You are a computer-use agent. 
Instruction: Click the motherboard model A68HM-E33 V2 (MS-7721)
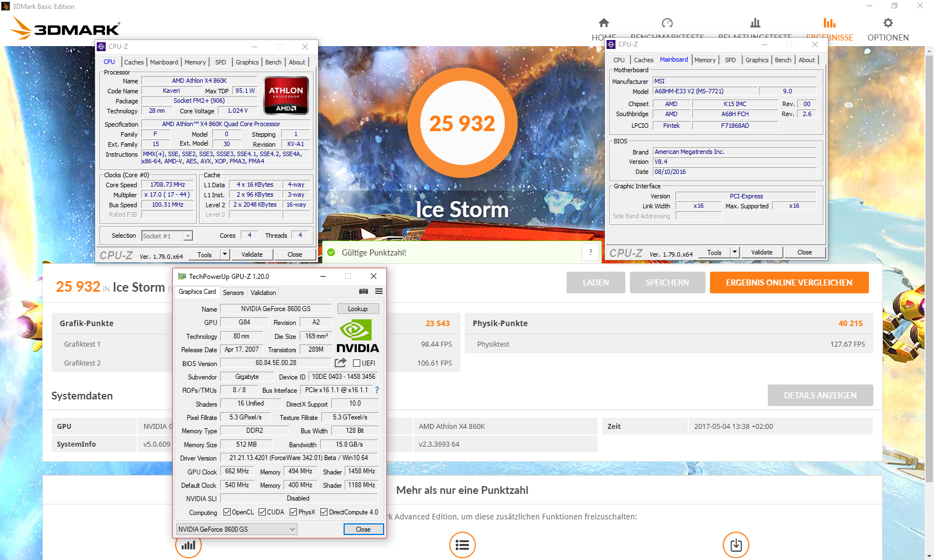click(x=704, y=91)
